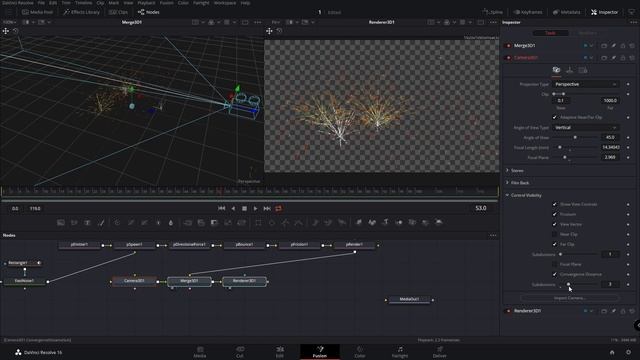Select the Renderer3D1 node
The width and height of the screenshot is (640, 360).
[x=244, y=281]
